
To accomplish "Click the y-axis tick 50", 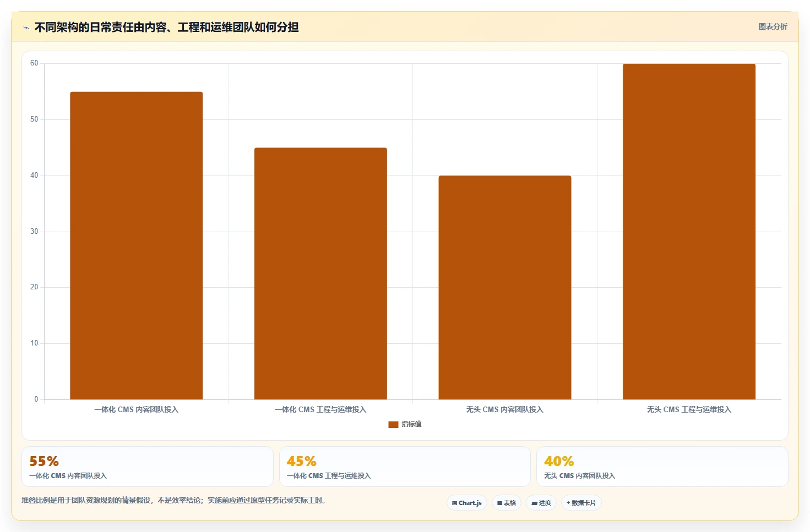I will (34, 119).
